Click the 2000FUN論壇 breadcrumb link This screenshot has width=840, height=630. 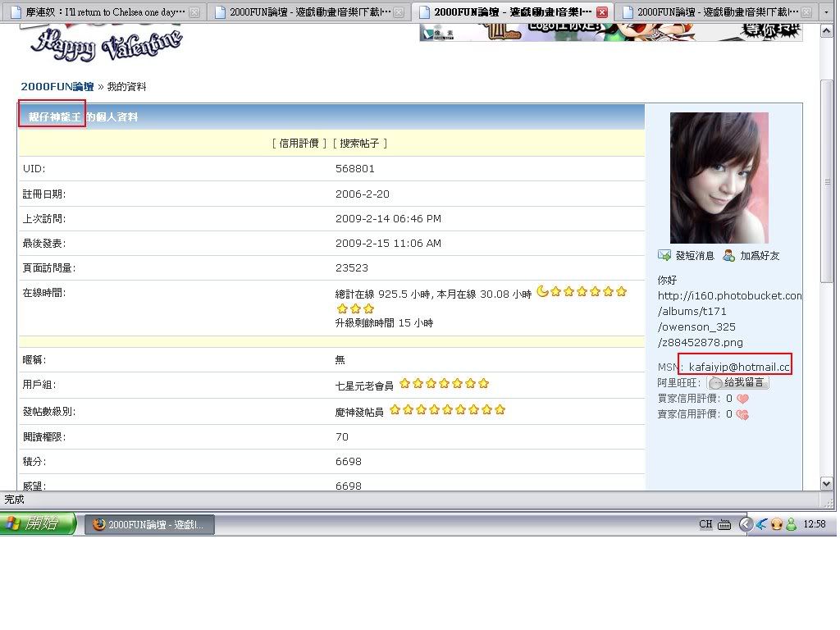click(x=57, y=87)
